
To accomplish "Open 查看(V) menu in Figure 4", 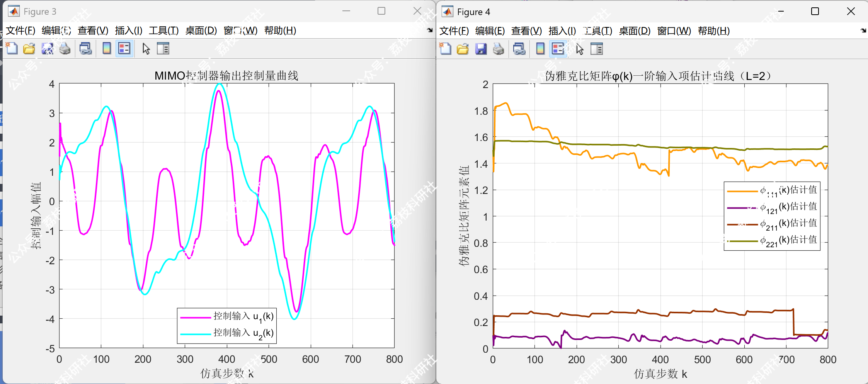I will pos(526,31).
